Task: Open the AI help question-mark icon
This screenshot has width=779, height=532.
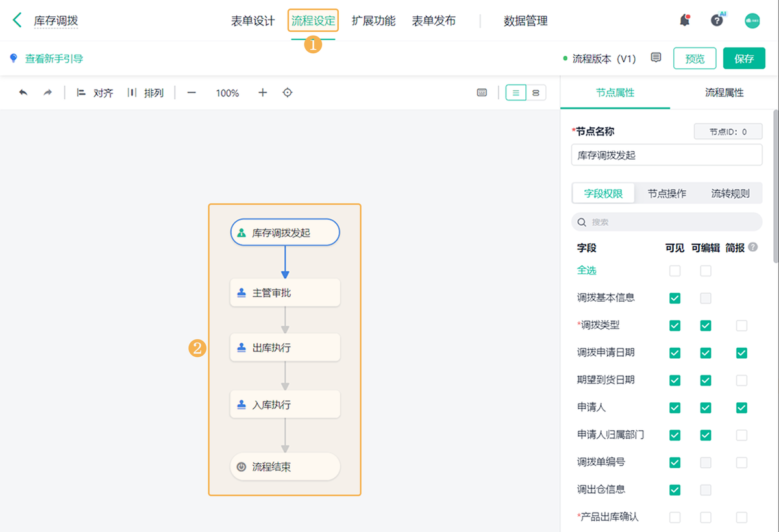Action: coord(717,21)
